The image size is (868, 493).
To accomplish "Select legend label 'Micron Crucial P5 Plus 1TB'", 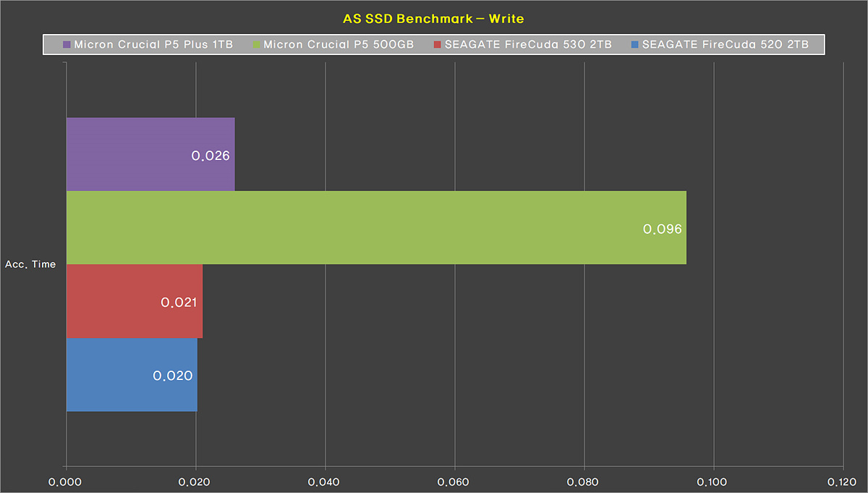I will pos(153,45).
